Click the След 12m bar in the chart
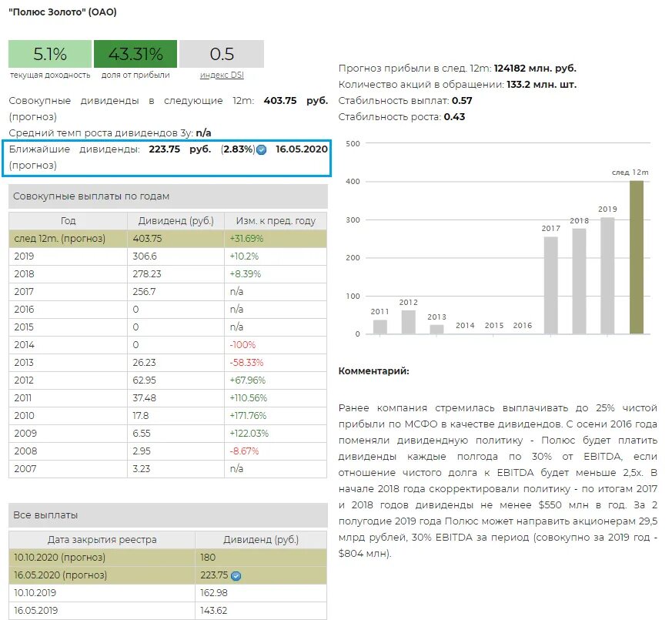Screen dimensions: 672x620 coord(637,257)
